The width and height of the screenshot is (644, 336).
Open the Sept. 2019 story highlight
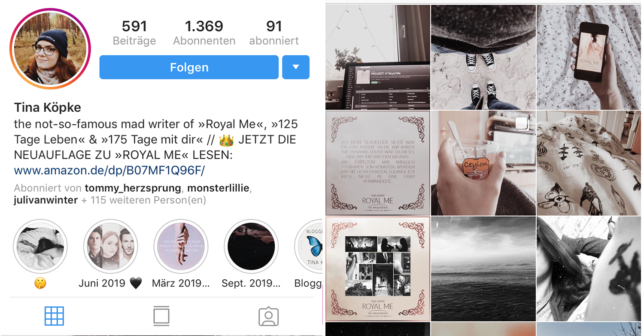251,247
